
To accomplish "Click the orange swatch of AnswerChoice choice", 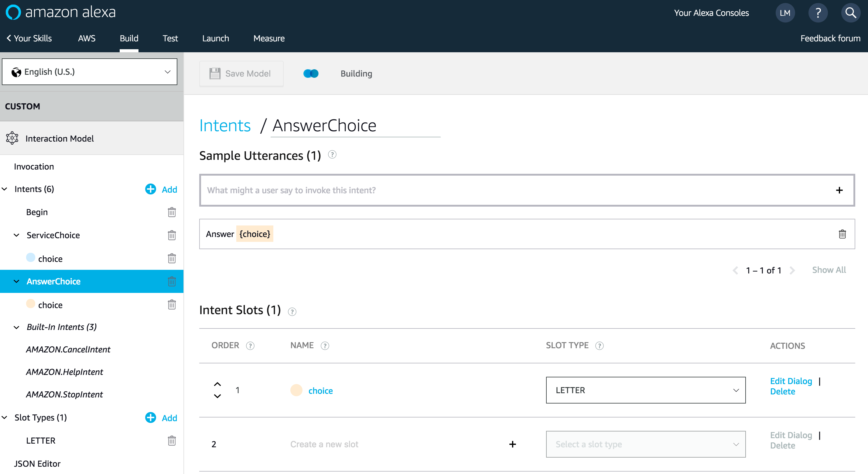I will pos(30,304).
